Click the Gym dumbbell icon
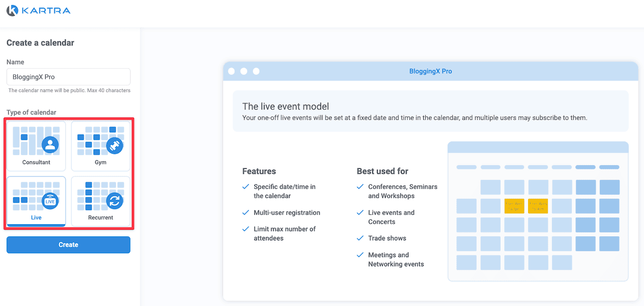 [114, 145]
